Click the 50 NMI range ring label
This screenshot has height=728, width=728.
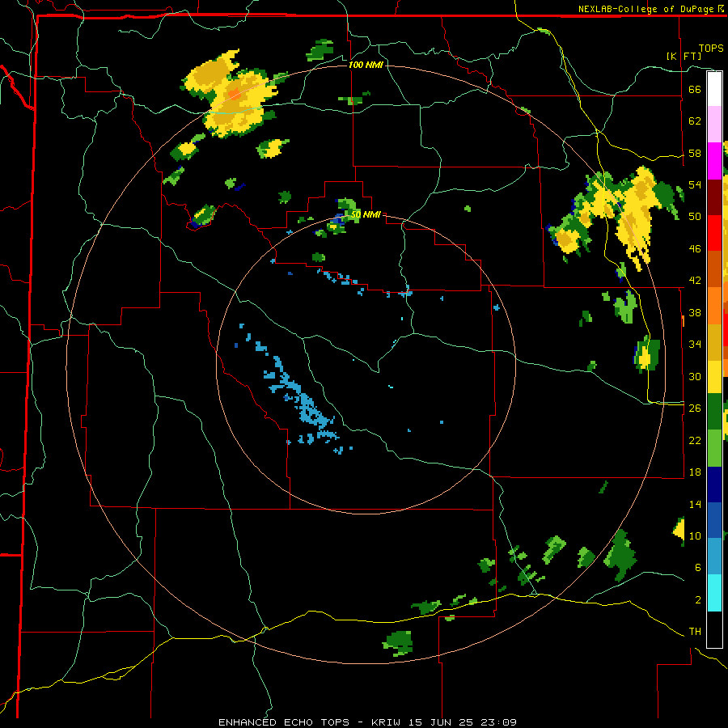point(366,214)
